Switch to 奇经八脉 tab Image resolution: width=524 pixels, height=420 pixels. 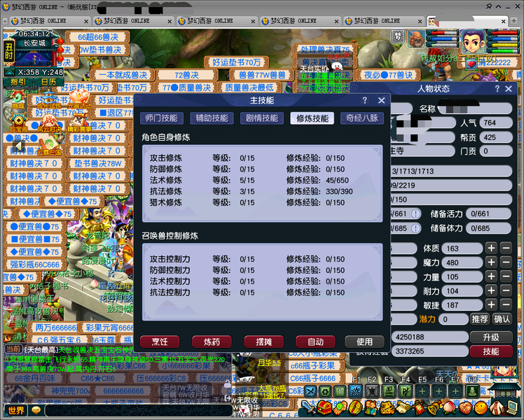pos(362,118)
